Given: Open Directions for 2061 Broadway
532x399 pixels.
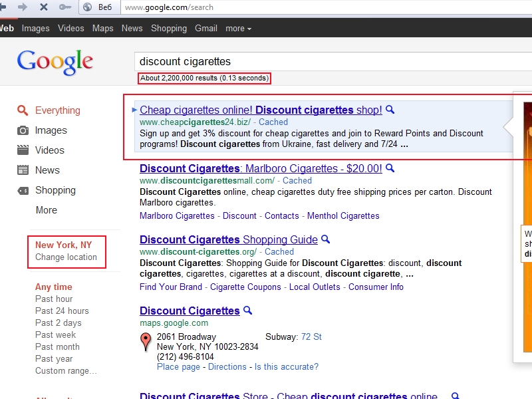Looking at the screenshot, I should [x=227, y=367].
